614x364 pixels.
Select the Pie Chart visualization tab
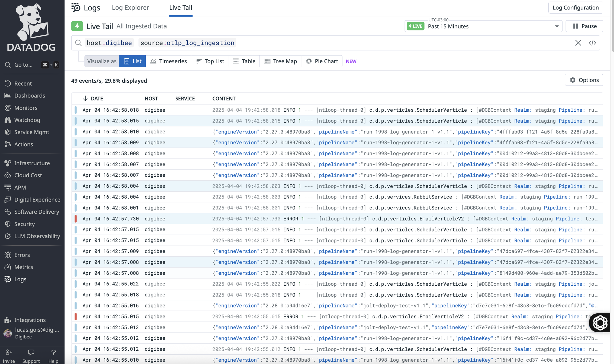coord(322,61)
